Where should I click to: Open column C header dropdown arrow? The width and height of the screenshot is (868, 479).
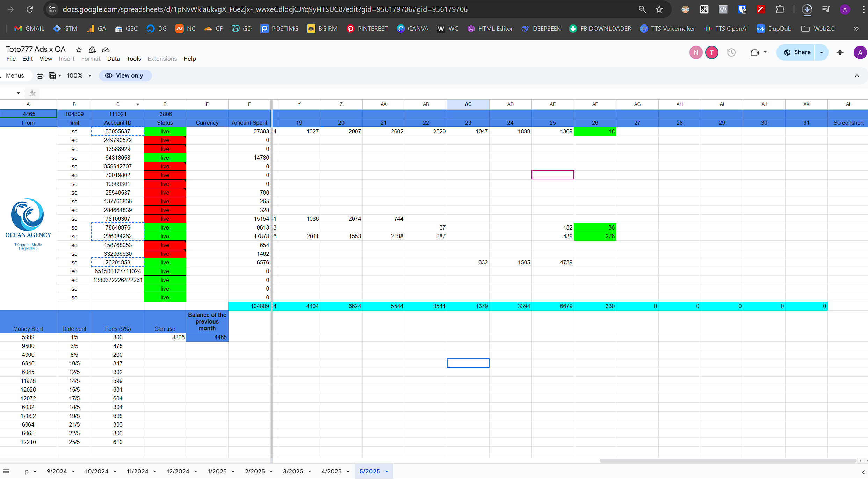tap(138, 104)
